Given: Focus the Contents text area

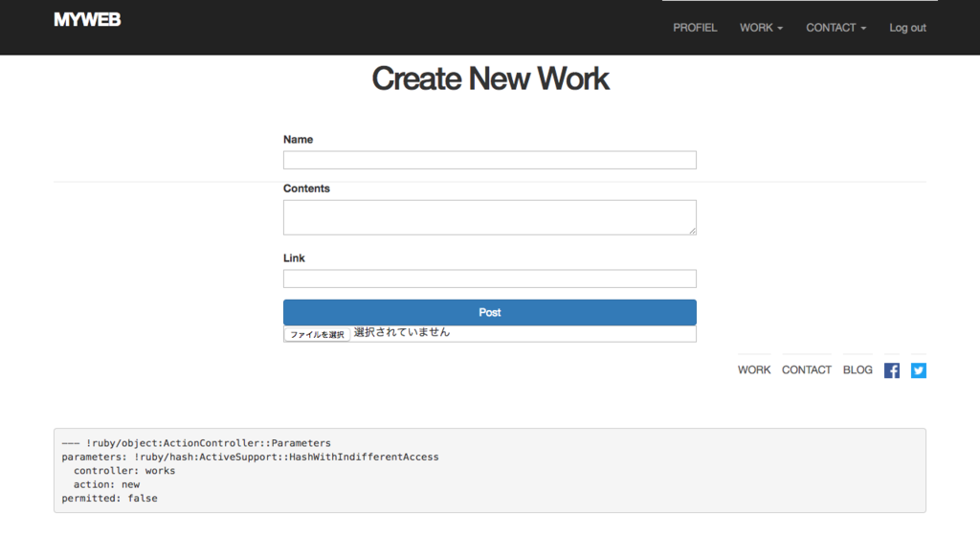Looking at the screenshot, I should click(489, 217).
